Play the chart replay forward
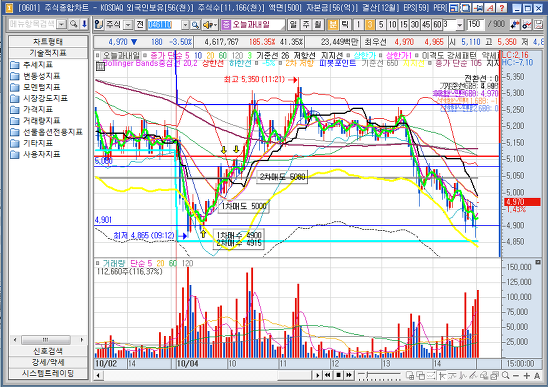548x387 pixels. [x=317, y=375]
